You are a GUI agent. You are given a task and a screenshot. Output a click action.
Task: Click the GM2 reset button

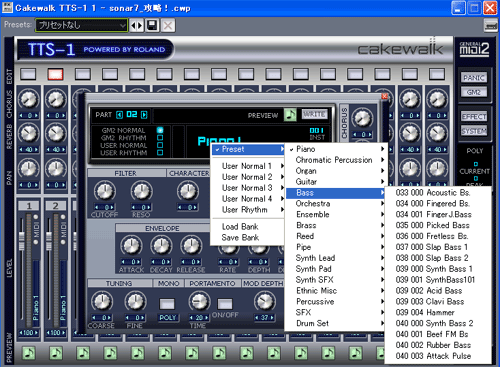coord(474,92)
